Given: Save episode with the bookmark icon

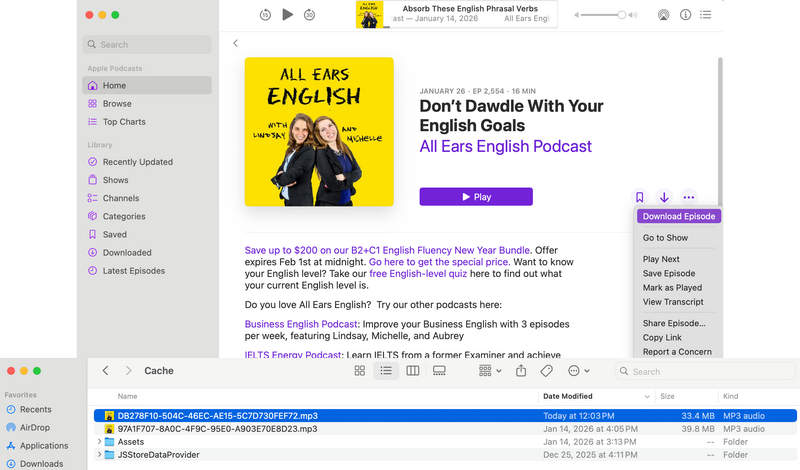Looking at the screenshot, I should point(639,197).
